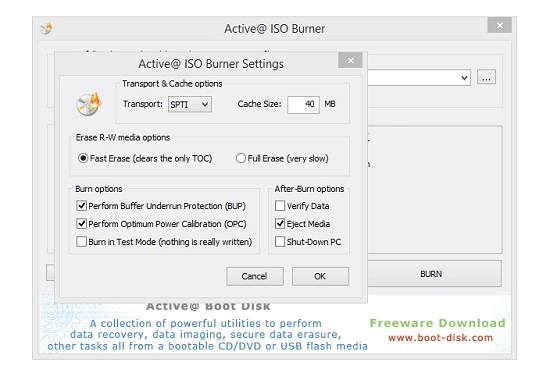The height and width of the screenshot is (380, 550).
Task: Toggle Perform Optimum Power Calibration checkbox
Action: click(81, 224)
